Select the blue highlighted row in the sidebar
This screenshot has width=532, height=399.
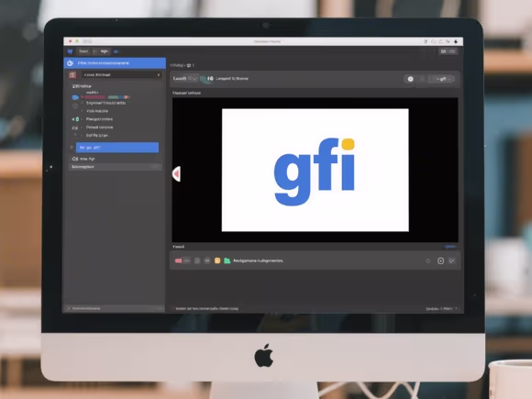tap(117, 148)
